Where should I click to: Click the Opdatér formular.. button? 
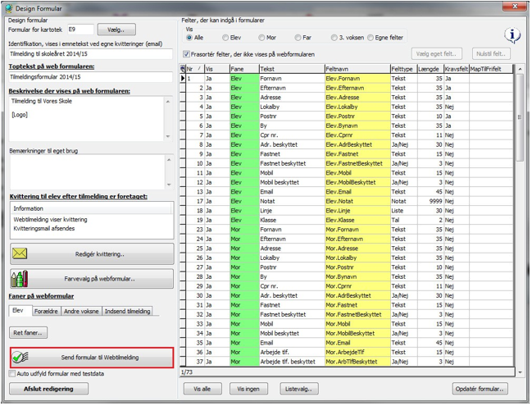tap(480, 389)
